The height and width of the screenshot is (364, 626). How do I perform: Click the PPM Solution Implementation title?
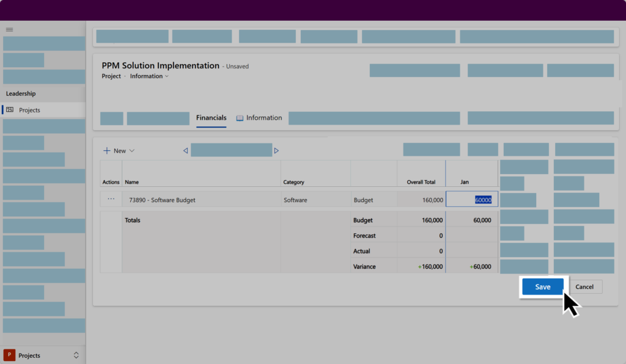[161, 65]
